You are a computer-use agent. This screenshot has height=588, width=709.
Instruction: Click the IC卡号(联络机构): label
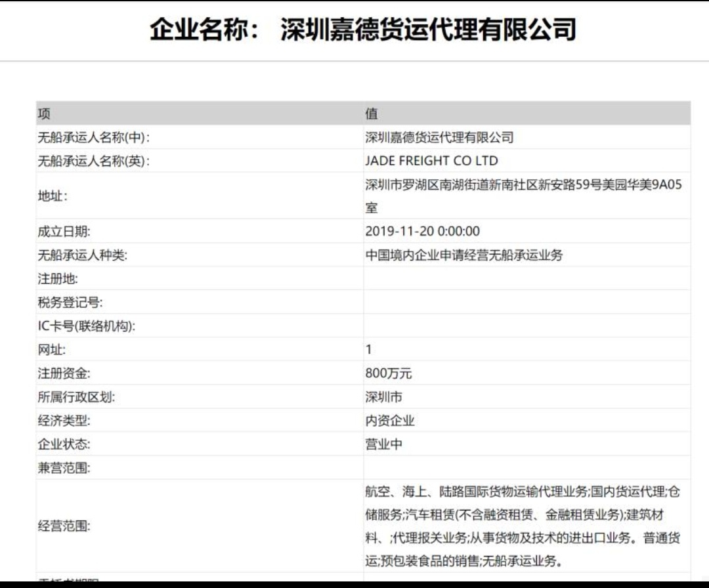[87, 326]
